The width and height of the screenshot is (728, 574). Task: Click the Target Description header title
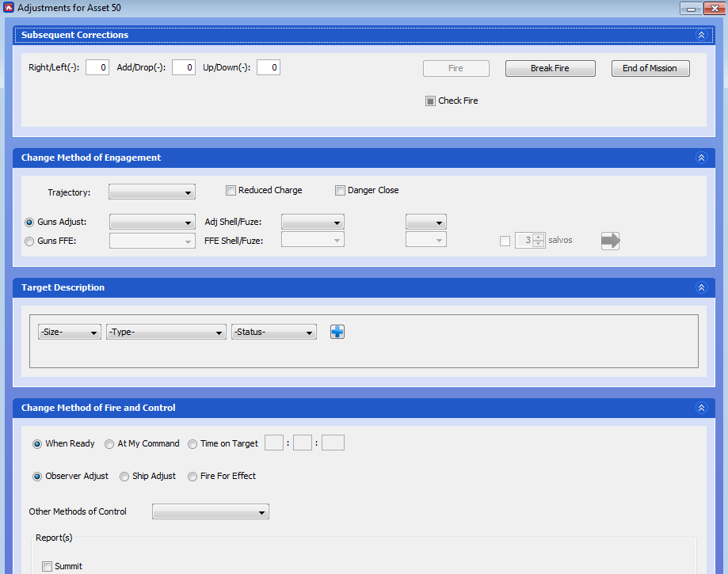point(63,287)
